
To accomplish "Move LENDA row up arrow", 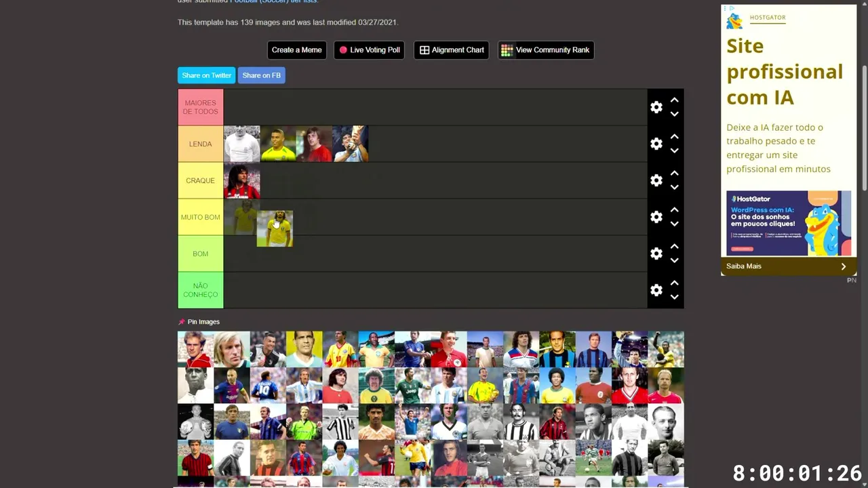I will click(x=674, y=136).
